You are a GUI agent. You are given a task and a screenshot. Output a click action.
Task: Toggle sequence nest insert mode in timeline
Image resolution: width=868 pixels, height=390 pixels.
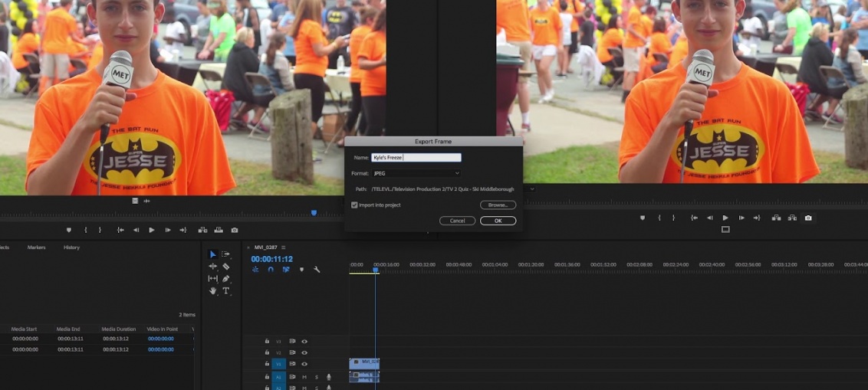[x=255, y=270]
